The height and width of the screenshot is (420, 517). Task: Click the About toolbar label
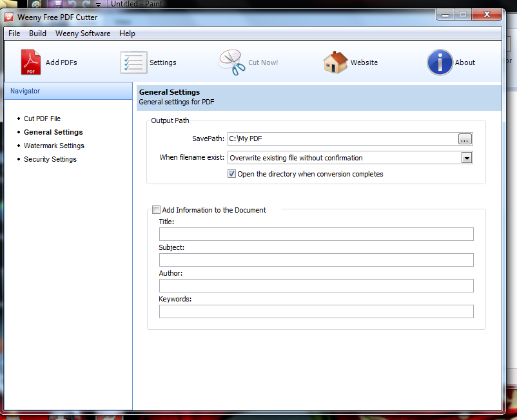pyautogui.click(x=465, y=62)
